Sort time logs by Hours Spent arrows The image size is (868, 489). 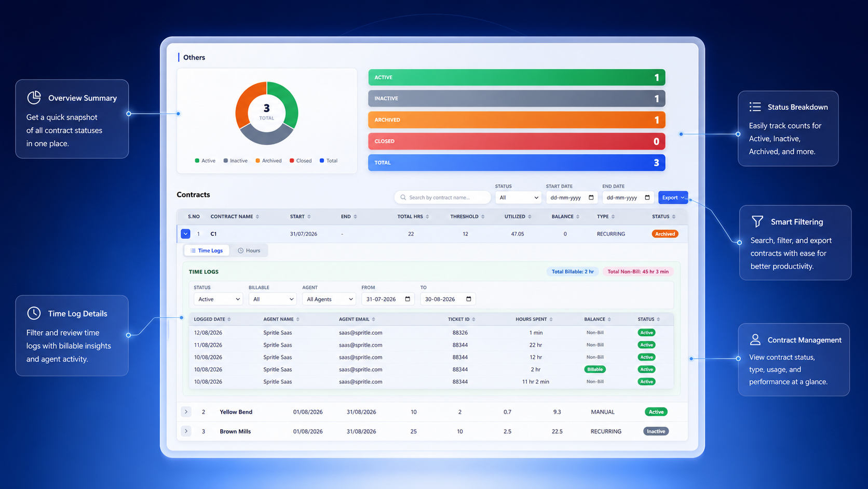coord(551,319)
